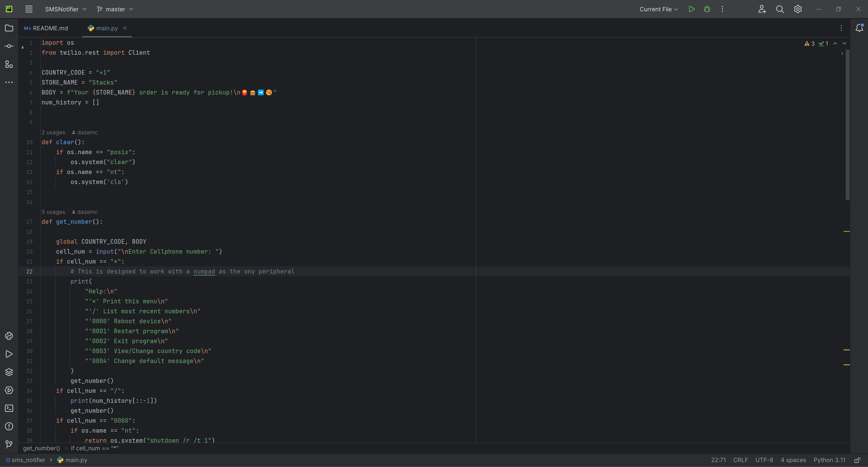Click sms_notifier in the navigation bar
This screenshot has width=868, height=467.
tap(26, 460)
